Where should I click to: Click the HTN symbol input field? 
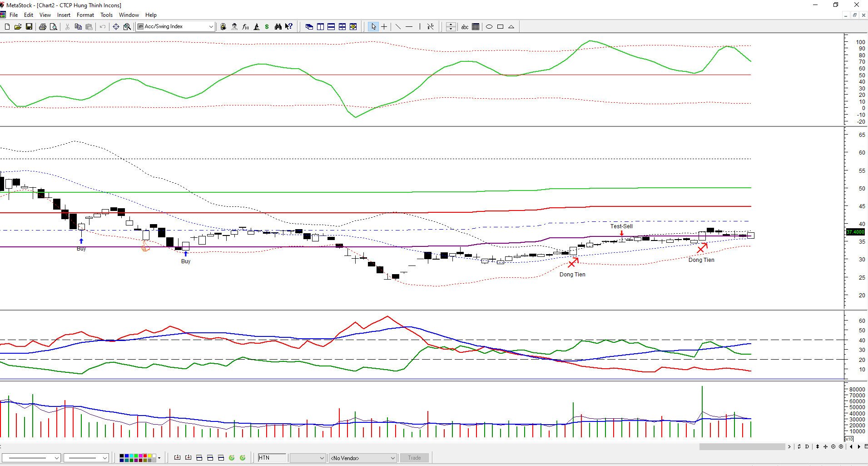click(272, 458)
